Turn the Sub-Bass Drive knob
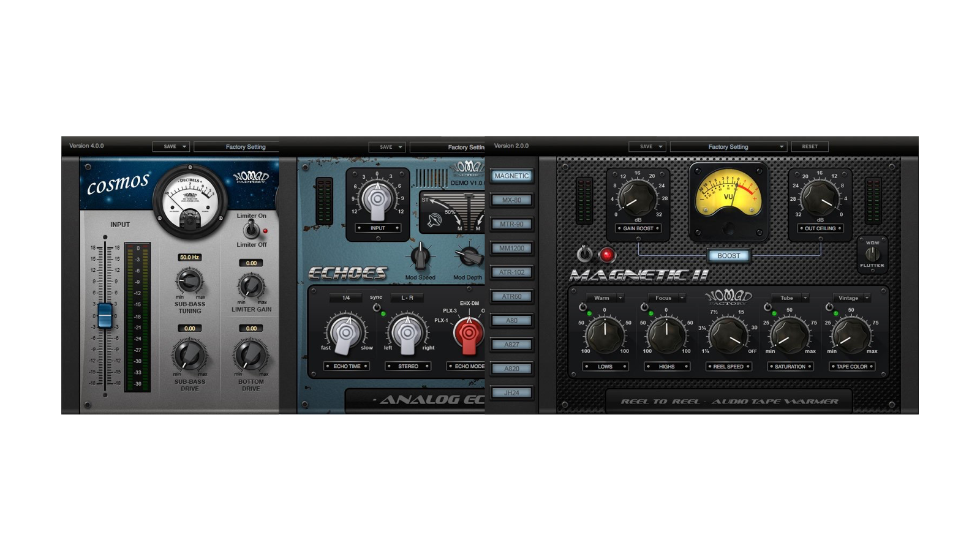 [x=189, y=356]
